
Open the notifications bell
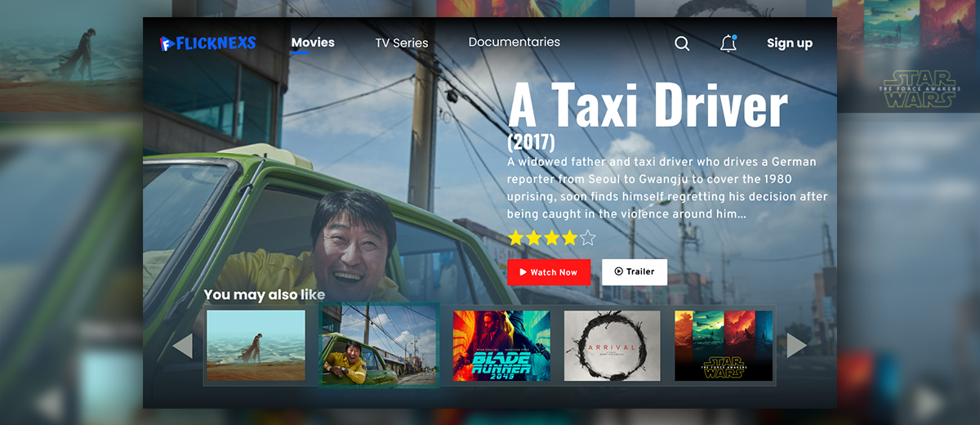tap(728, 43)
